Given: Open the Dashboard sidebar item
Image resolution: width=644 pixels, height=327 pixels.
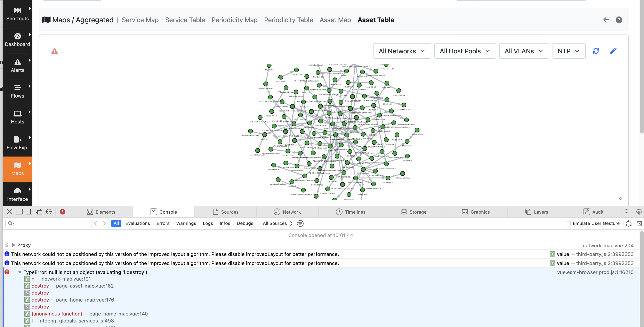Looking at the screenshot, I should click(17, 40).
